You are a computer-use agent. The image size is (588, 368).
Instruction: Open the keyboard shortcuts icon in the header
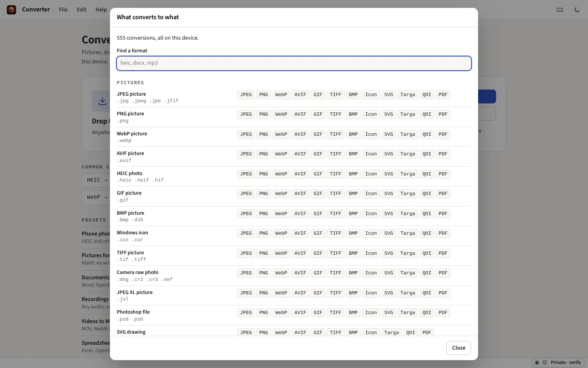(x=560, y=10)
